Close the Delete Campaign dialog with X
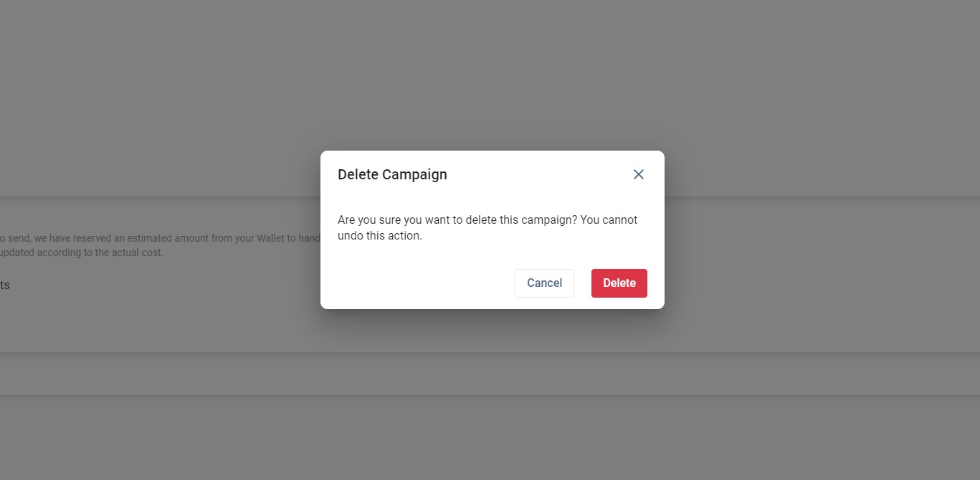The image size is (980, 482). 639,174
